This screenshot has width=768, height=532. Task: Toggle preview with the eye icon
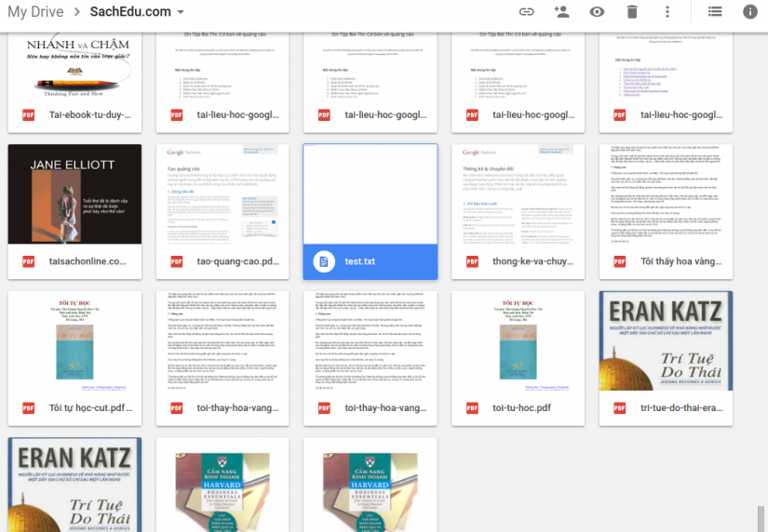point(597,12)
